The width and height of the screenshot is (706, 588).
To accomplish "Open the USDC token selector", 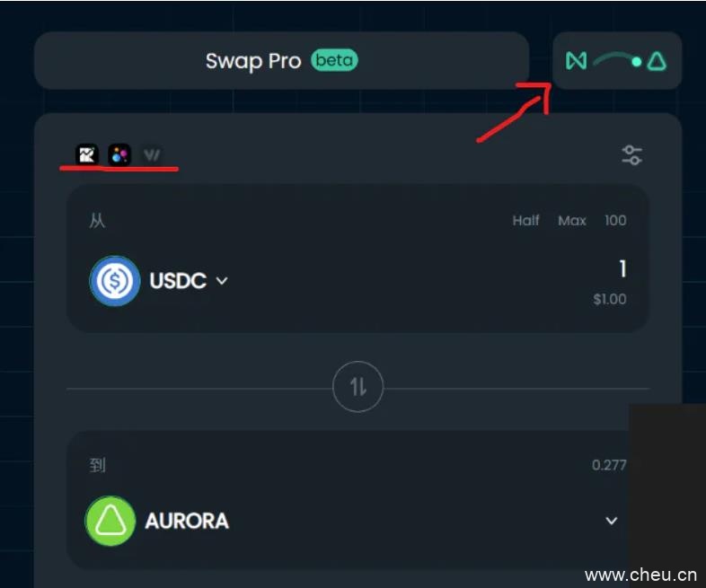I will pyautogui.click(x=158, y=281).
